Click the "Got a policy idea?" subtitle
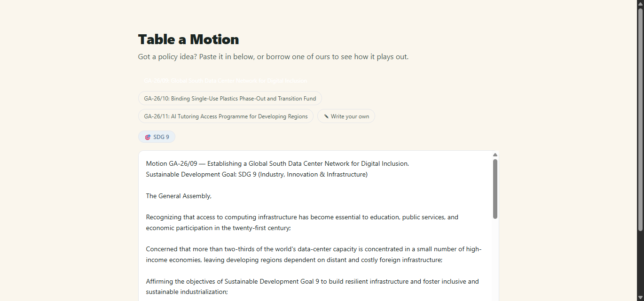This screenshot has width=644, height=301. (x=273, y=57)
